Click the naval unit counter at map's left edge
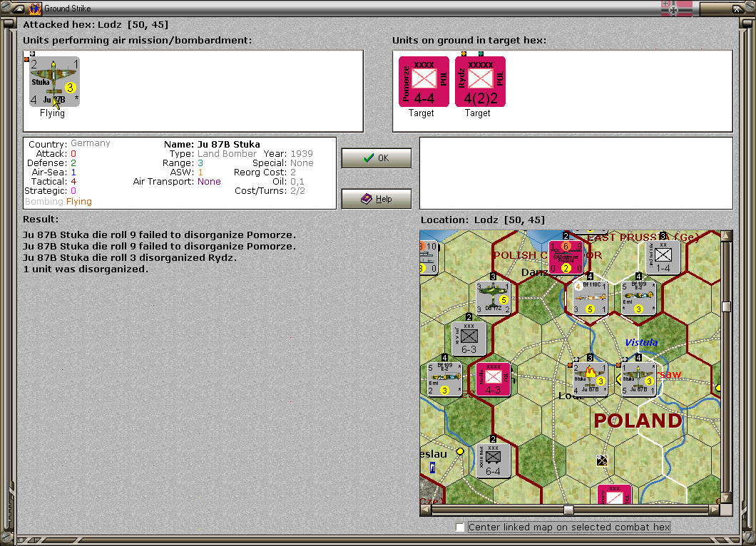 pos(429,257)
